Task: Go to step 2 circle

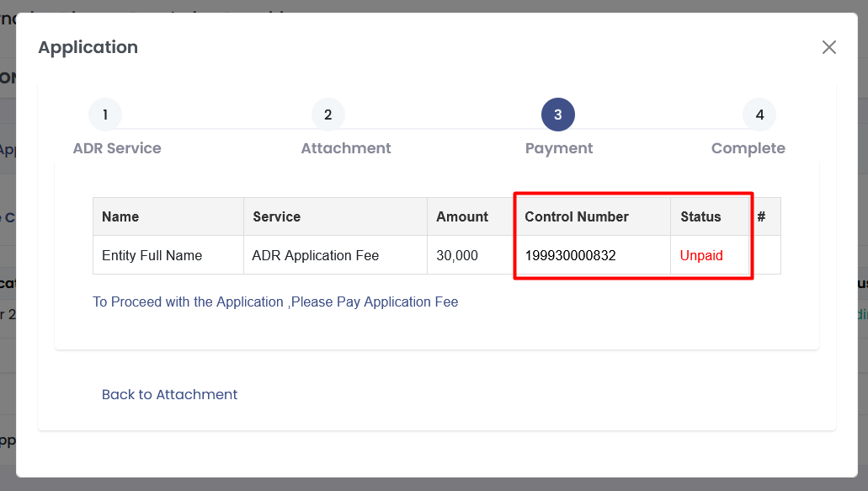Action: [x=327, y=115]
